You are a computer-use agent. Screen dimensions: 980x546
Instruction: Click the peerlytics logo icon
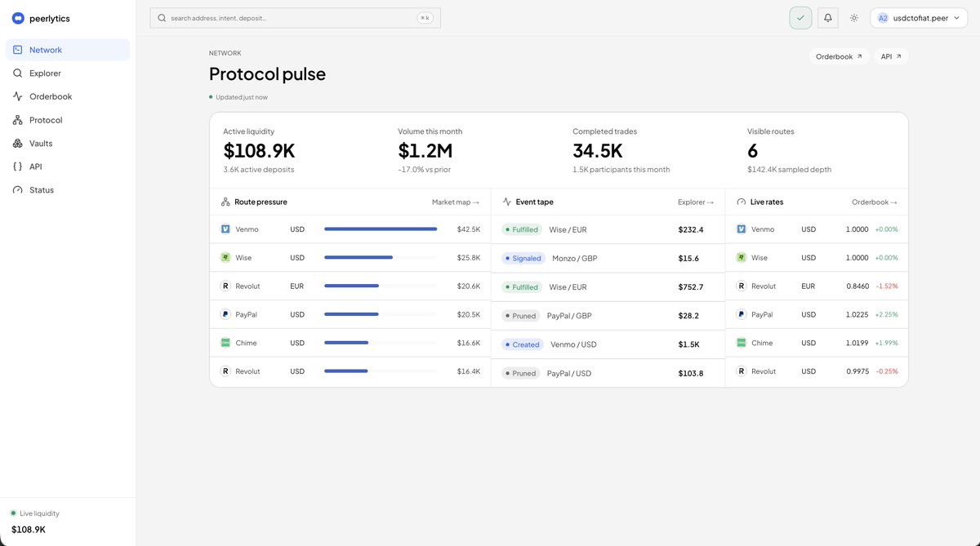tap(18, 18)
